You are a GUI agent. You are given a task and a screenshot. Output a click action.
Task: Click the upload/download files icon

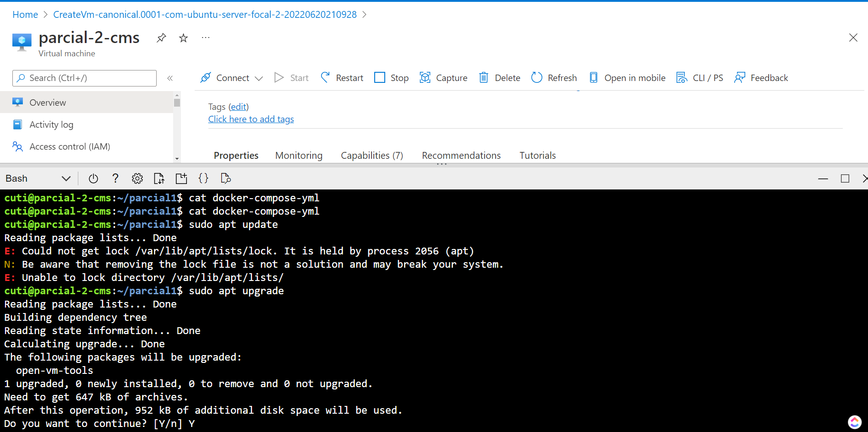(159, 178)
